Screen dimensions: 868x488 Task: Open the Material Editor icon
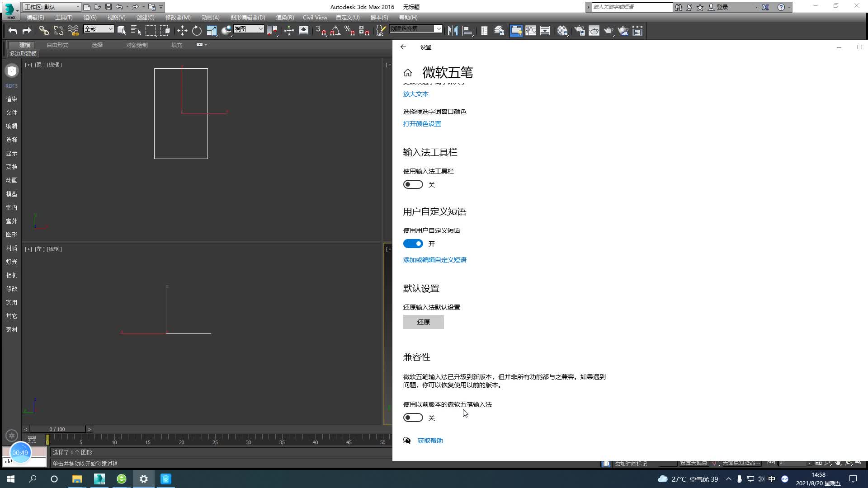coord(562,31)
